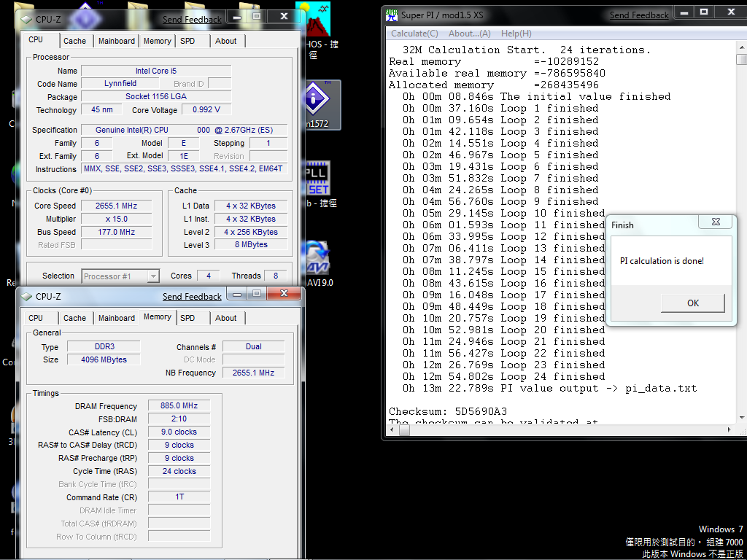747x560 pixels.
Task: Select Mainboard tab in lower CPU-Z window
Action: (x=116, y=318)
